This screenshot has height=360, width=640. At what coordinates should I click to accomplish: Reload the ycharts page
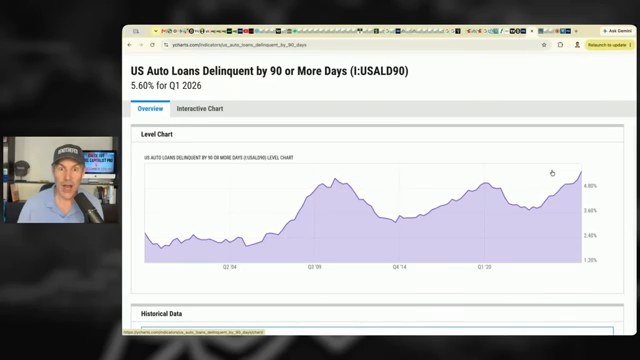[152, 45]
